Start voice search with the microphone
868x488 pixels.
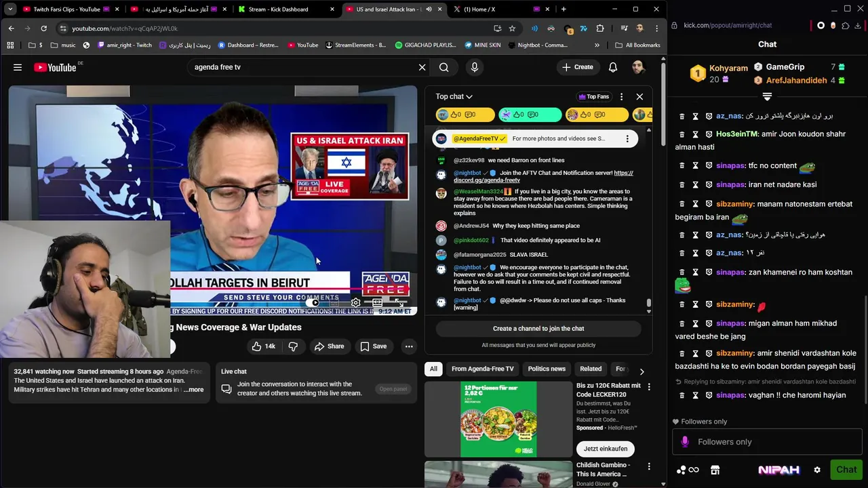point(475,67)
